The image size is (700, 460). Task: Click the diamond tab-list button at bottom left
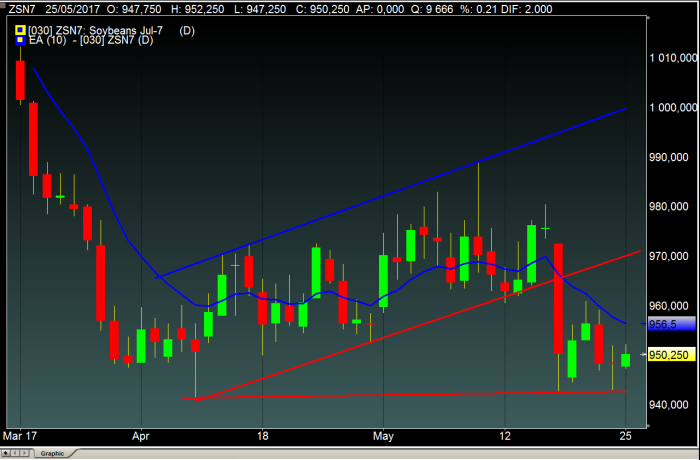click(x=6, y=453)
